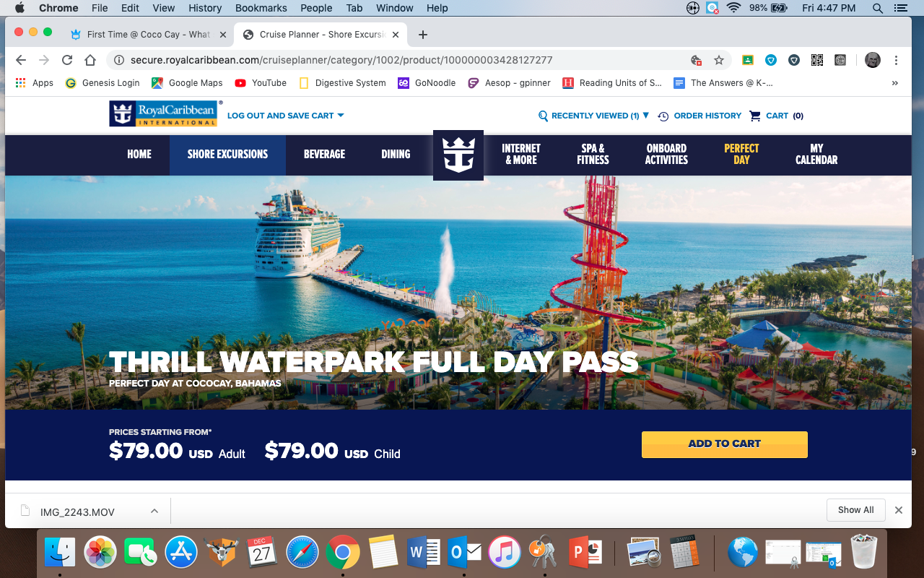Show hidden bookmarks overflow chevron
Viewport: 924px width, 578px height.
click(x=895, y=83)
